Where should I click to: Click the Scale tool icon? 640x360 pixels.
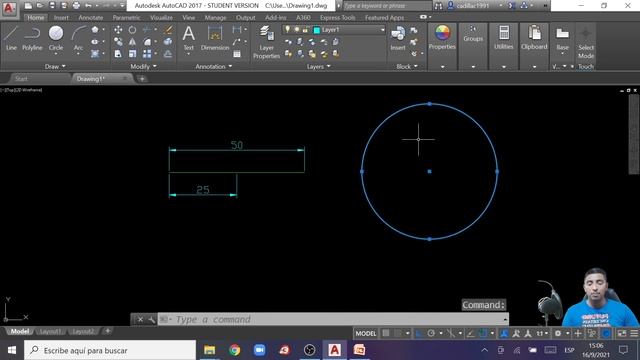click(x=132, y=54)
